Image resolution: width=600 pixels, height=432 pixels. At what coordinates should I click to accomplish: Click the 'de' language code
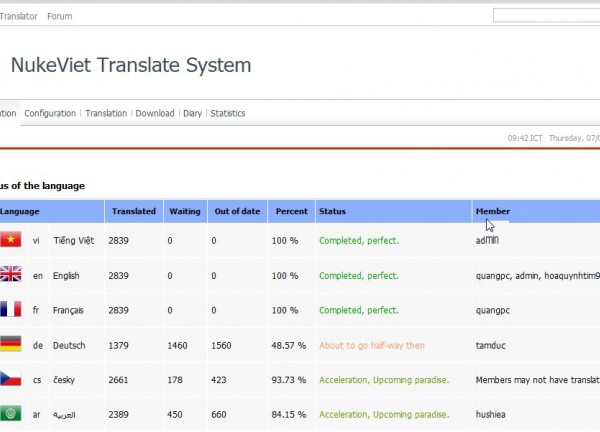(x=38, y=345)
